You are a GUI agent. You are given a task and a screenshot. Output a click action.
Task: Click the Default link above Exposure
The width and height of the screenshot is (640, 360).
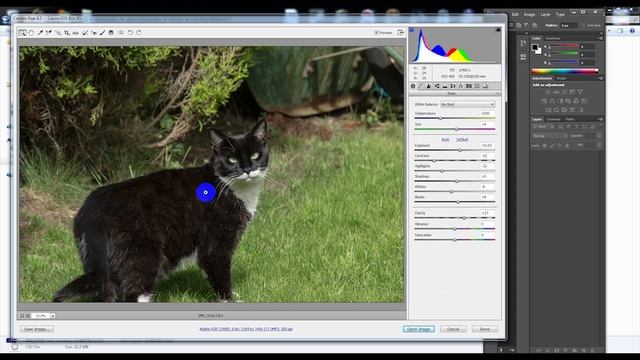[x=462, y=140]
